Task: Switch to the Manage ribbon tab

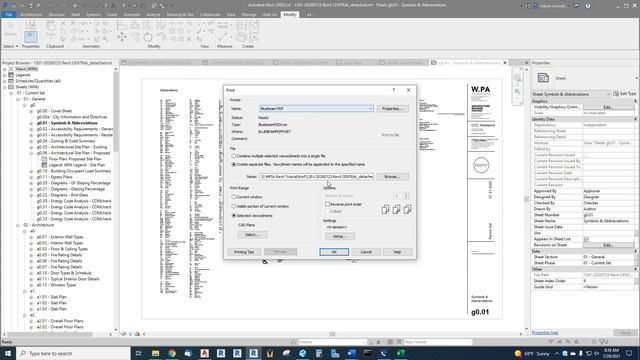Action: 249,14
